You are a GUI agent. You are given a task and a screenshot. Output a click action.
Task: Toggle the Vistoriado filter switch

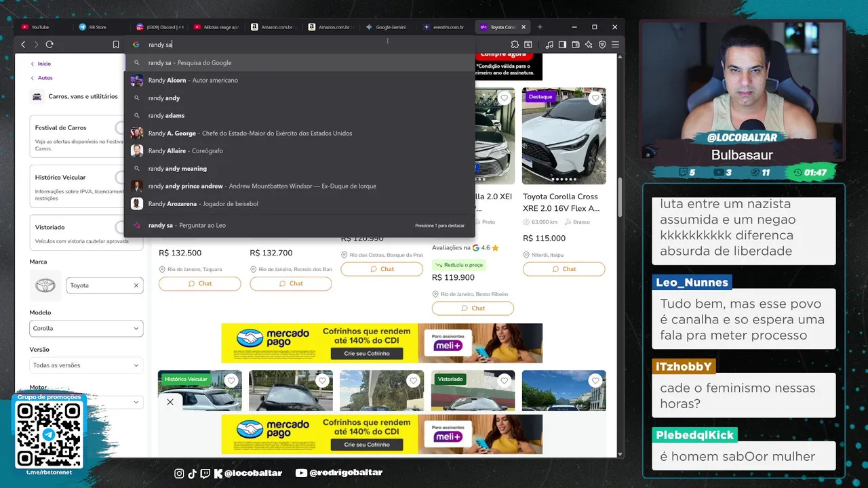coord(121,227)
